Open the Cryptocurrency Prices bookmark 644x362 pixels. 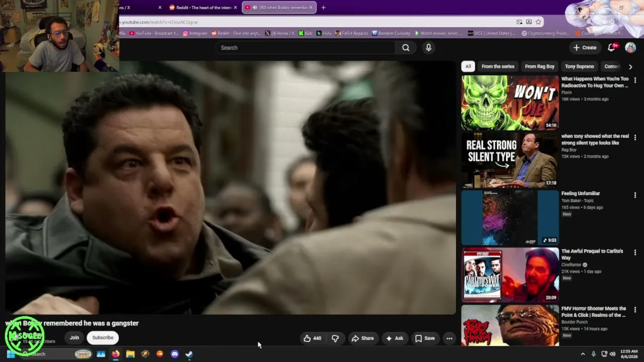click(x=545, y=33)
